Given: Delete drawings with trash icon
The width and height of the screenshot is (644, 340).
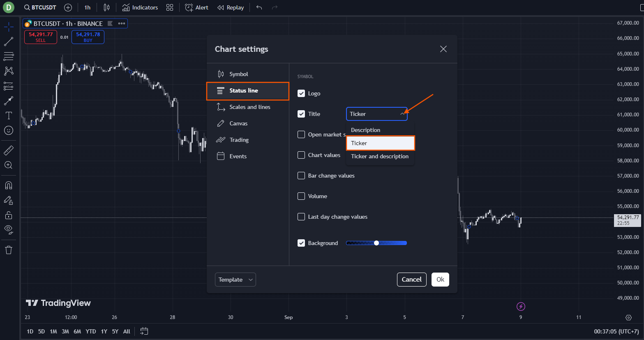Looking at the screenshot, I should pos(9,250).
